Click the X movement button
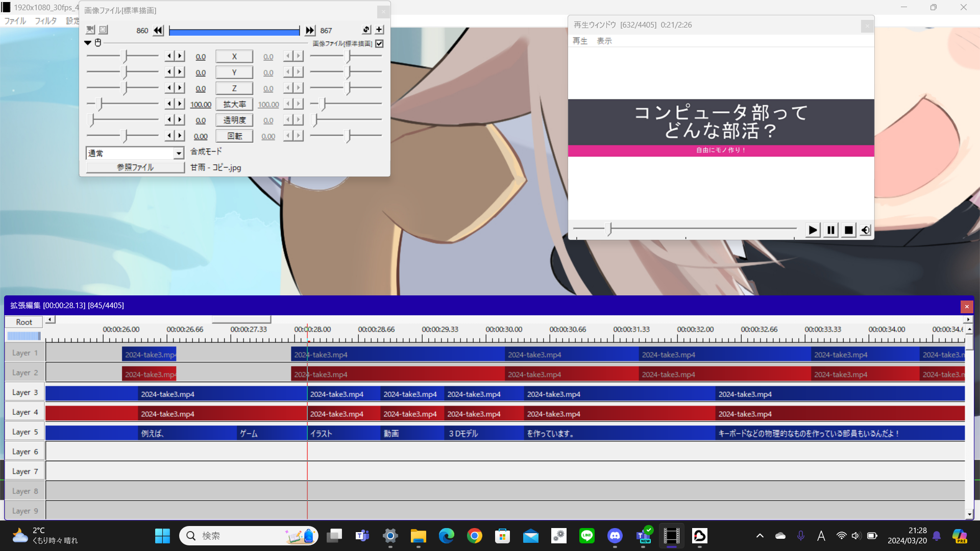 click(234, 57)
